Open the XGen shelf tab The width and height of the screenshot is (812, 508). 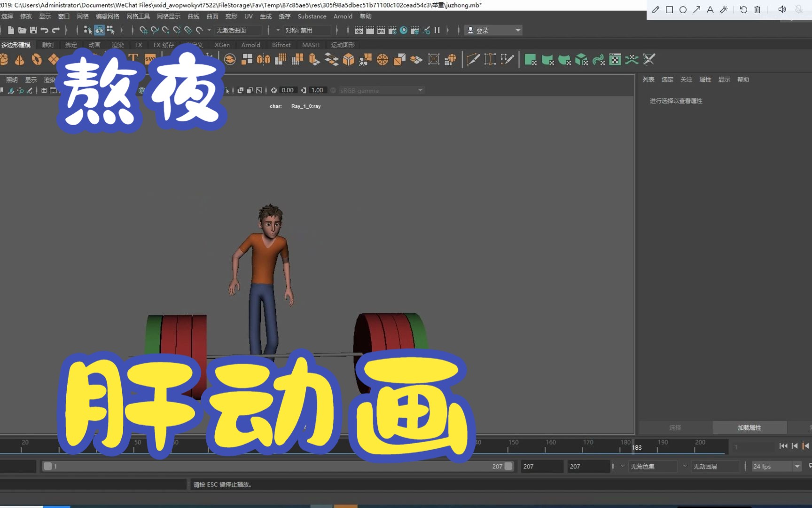coord(222,45)
